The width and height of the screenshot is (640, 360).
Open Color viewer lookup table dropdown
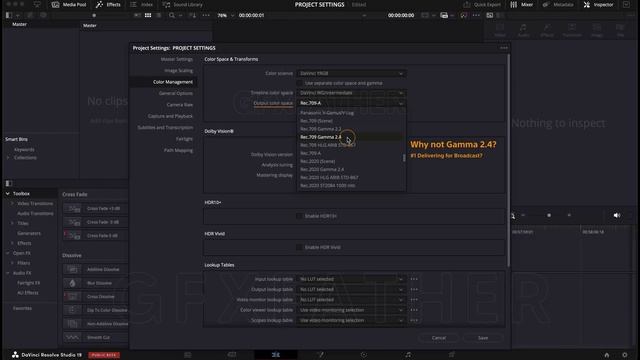[x=351, y=310]
